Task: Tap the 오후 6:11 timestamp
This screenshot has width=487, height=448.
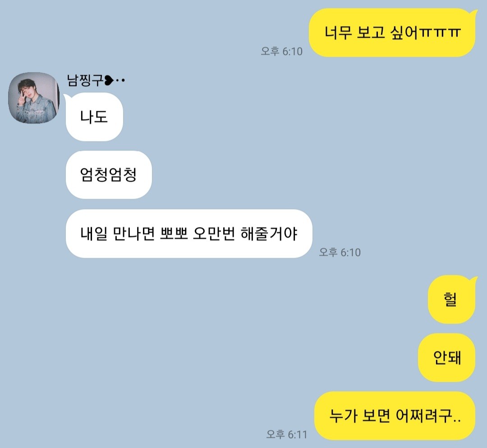Action: coord(286,434)
